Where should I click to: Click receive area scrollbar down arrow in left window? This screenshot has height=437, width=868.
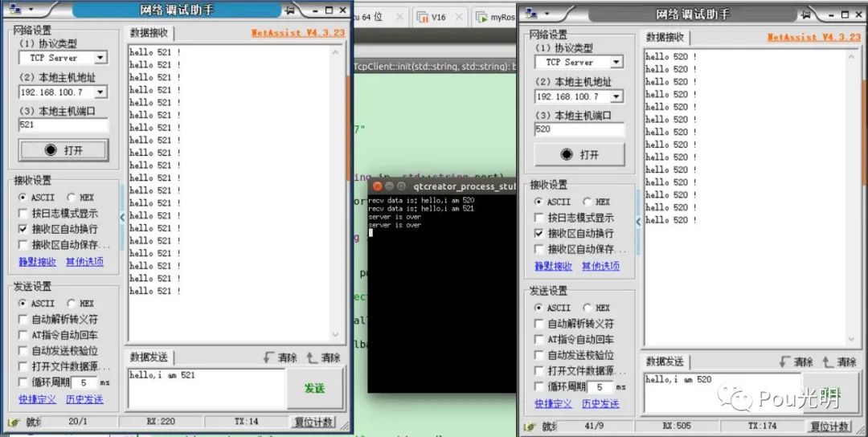pos(335,335)
